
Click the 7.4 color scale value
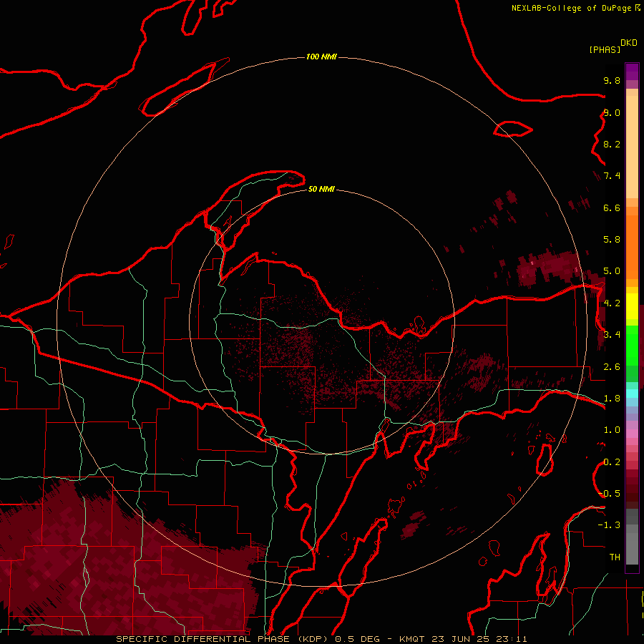(x=612, y=176)
